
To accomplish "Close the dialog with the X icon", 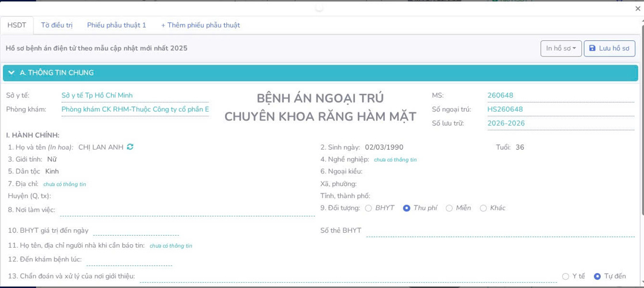I will (638, 9).
